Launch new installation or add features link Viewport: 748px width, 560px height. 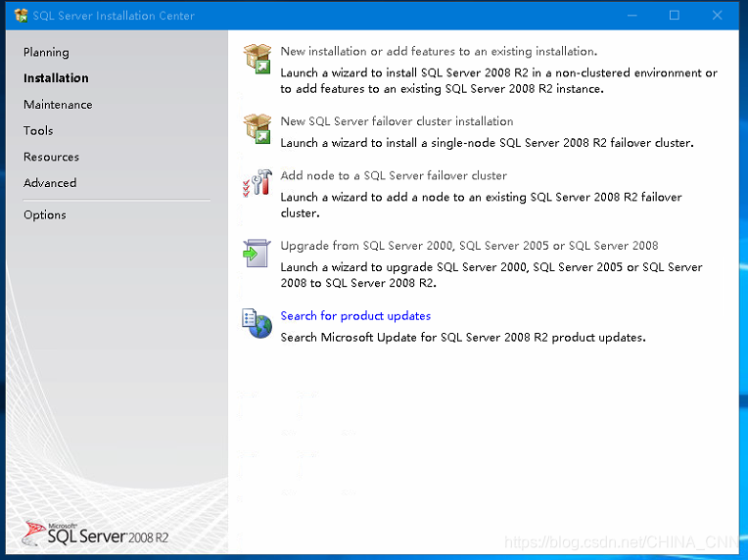tap(439, 51)
